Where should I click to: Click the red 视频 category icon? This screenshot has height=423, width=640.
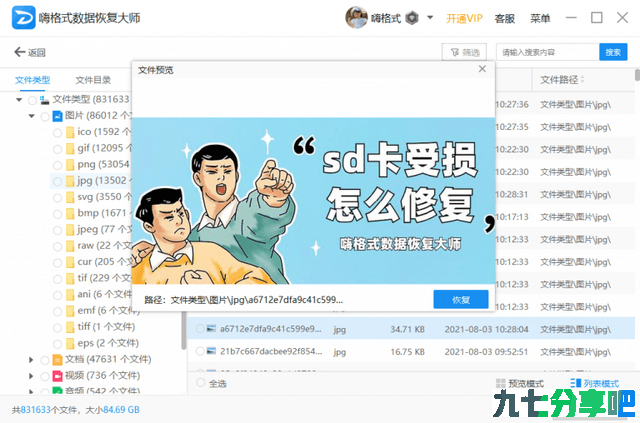[57, 376]
